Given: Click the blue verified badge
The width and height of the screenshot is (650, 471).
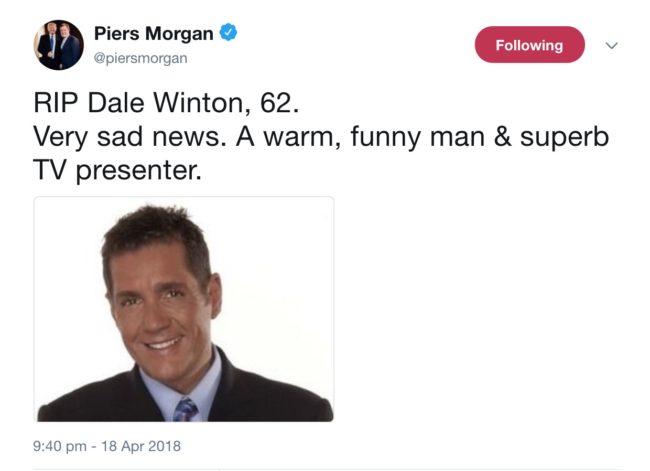Looking at the screenshot, I should tap(228, 32).
